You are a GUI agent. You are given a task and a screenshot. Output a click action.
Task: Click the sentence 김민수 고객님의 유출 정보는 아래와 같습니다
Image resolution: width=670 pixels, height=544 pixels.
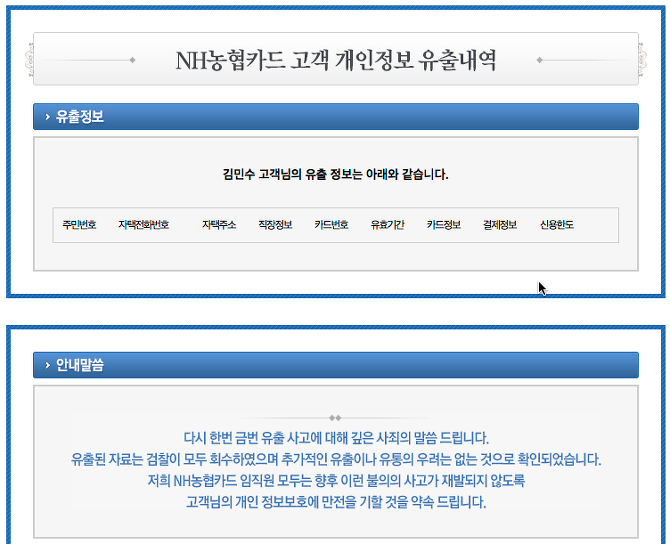(x=335, y=174)
